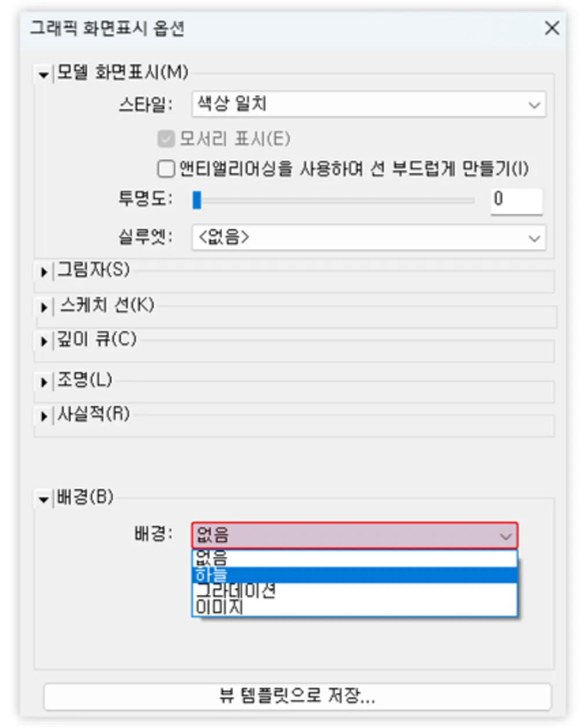Image resolution: width=584 pixels, height=728 pixels.
Task: Open the 실루엣 dropdown
Action: (368, 238)
